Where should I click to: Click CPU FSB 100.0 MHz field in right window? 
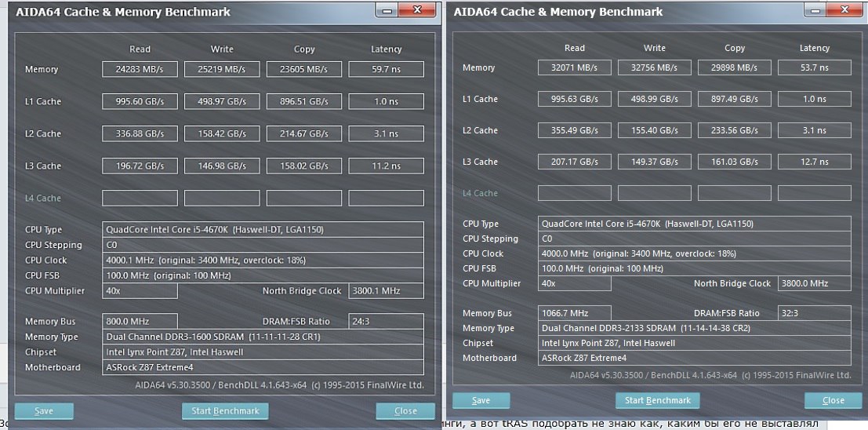click(x=695, y=268)
